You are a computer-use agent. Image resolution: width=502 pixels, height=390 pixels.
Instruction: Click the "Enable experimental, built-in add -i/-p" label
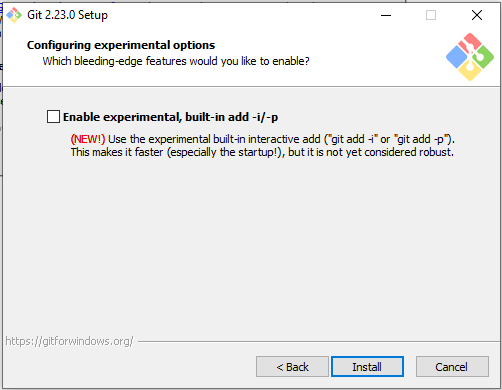(170, 117)
